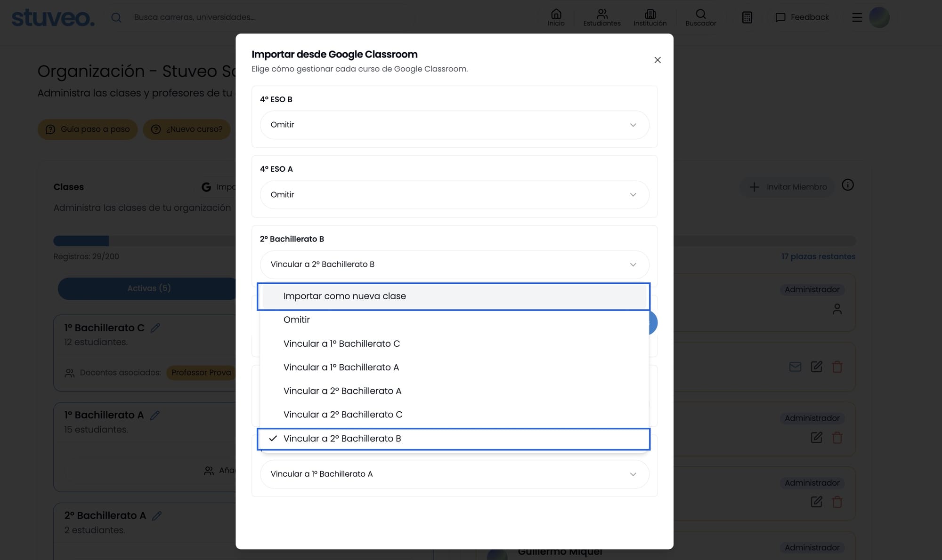Pick Vincular a 1º Bachillerato A in list

(x=455, y=367)
